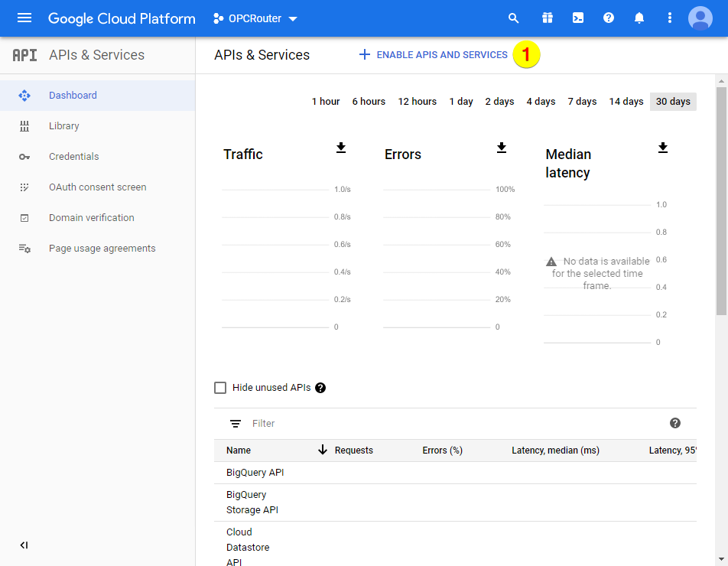The height and width of the screenshot is (566, 728).
Task: Click the help question-mark icon near Hide unused APIs
Action: click(x=320, y=387)
